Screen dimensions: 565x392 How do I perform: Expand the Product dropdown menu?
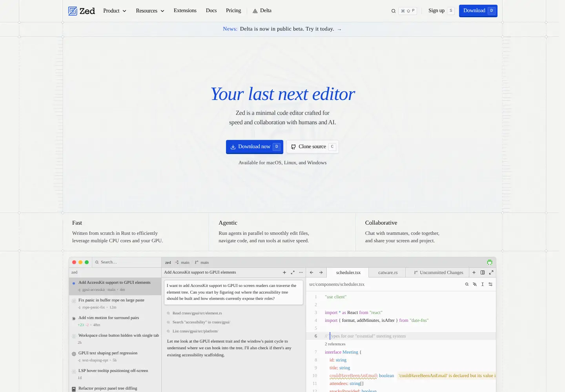coord(115,11)
